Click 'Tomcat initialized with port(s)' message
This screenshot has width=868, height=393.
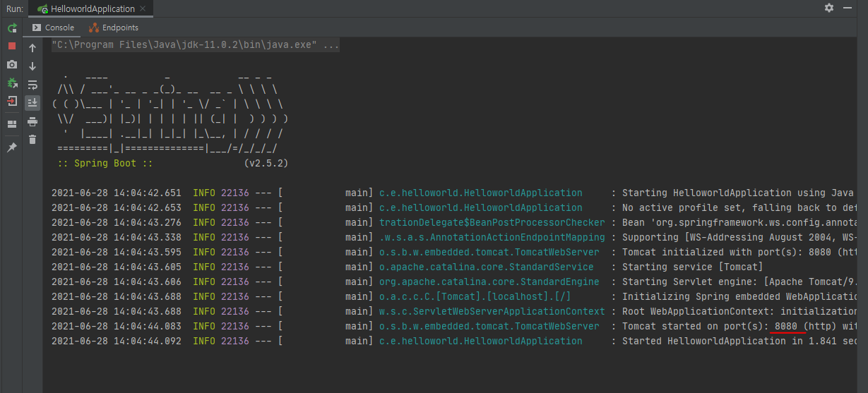point(740,252)
